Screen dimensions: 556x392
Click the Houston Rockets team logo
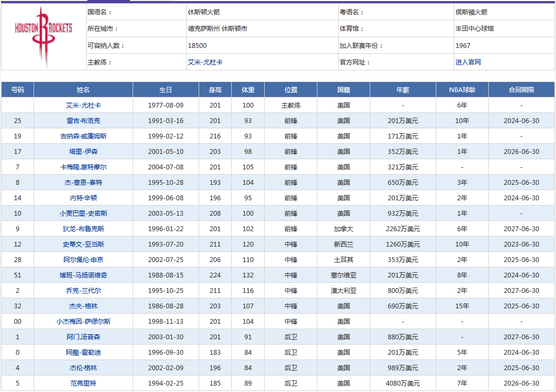[43, 36]
